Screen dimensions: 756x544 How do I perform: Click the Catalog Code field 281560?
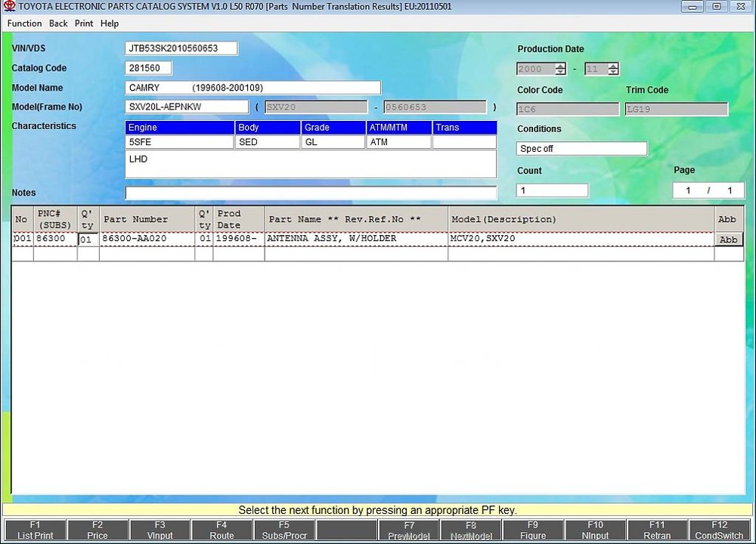coord(148,68)
